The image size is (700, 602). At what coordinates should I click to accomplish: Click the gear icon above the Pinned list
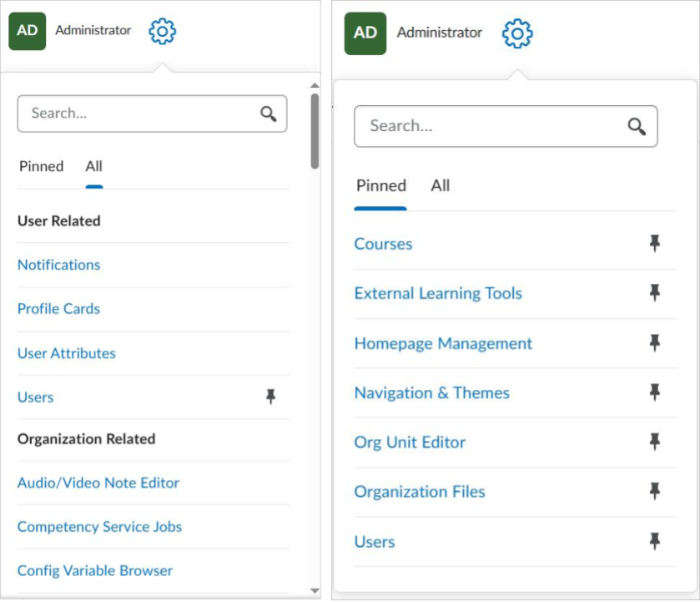coord(516,34)
